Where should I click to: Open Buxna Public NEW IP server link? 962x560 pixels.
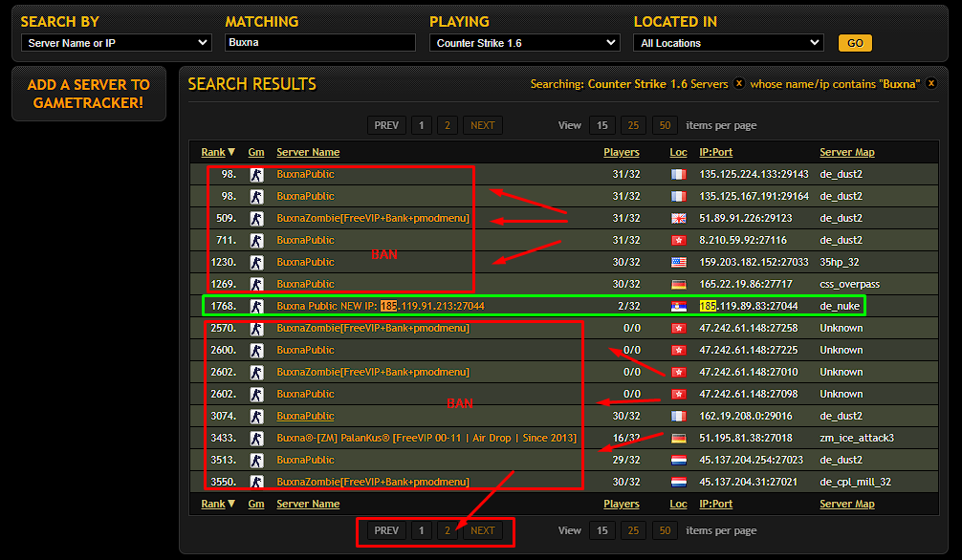[x=381, y=306]
